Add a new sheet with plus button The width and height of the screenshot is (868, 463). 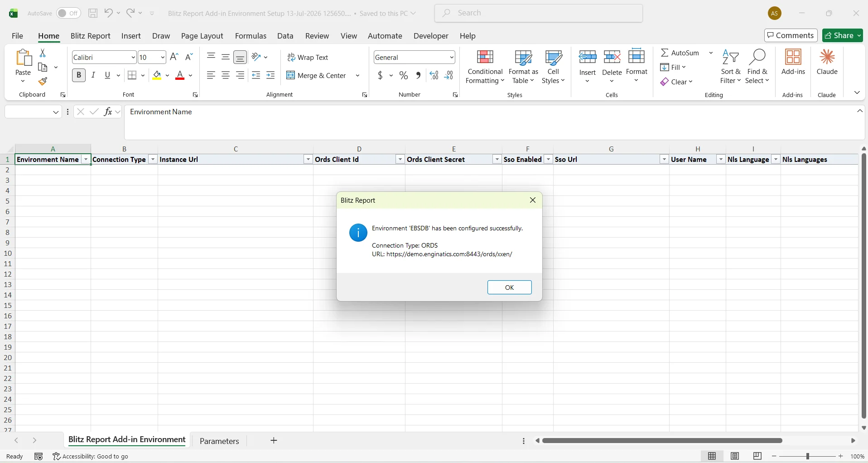pos(274,441)
